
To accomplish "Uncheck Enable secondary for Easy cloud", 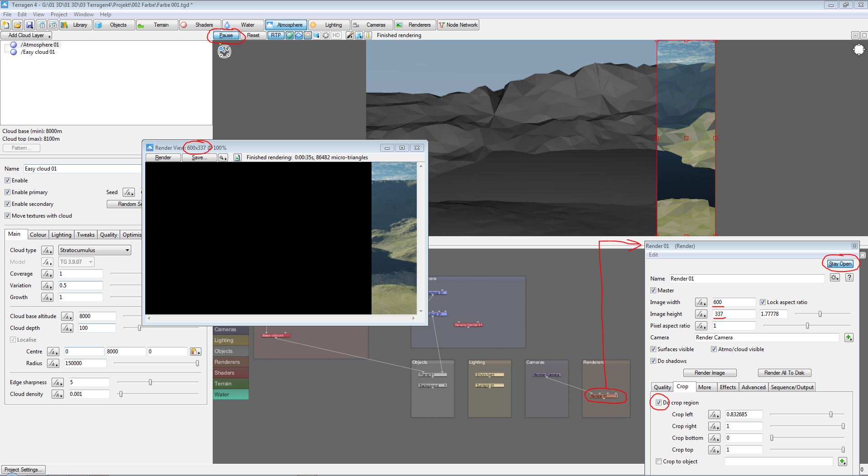I will 7,204.
